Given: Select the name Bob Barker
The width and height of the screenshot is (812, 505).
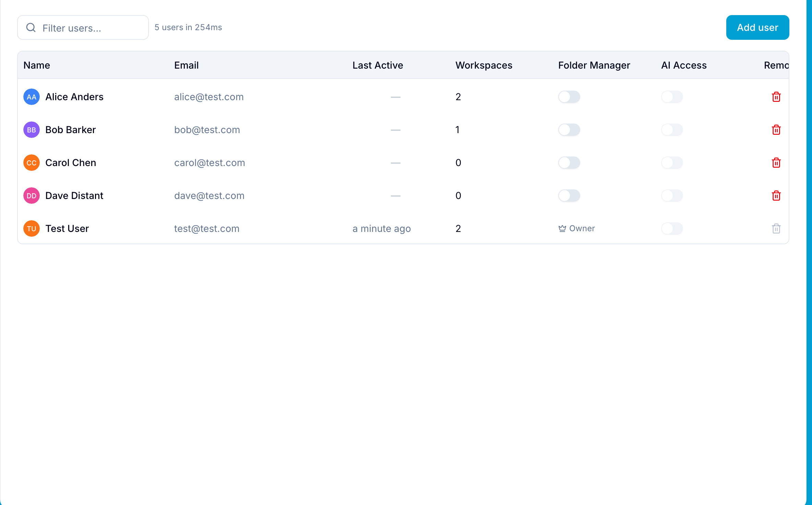Looking at the screenshot, I should click(x=71, y=130).
